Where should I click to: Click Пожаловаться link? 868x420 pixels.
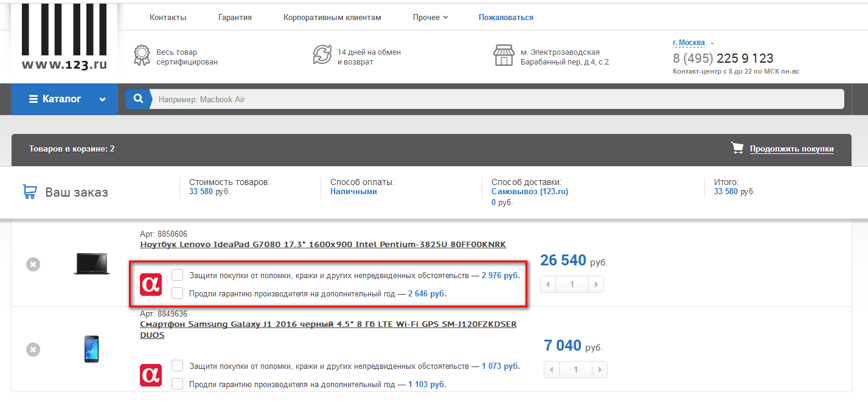[506, 18]
